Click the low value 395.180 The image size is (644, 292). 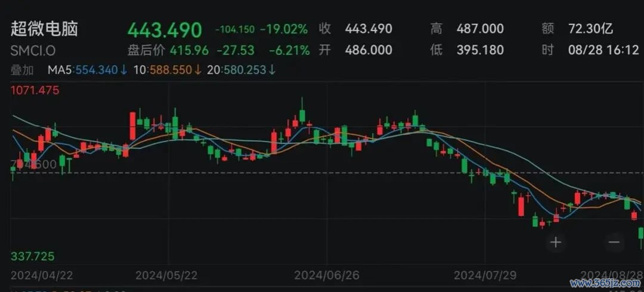pyautogui.click(x=479, y=50)
